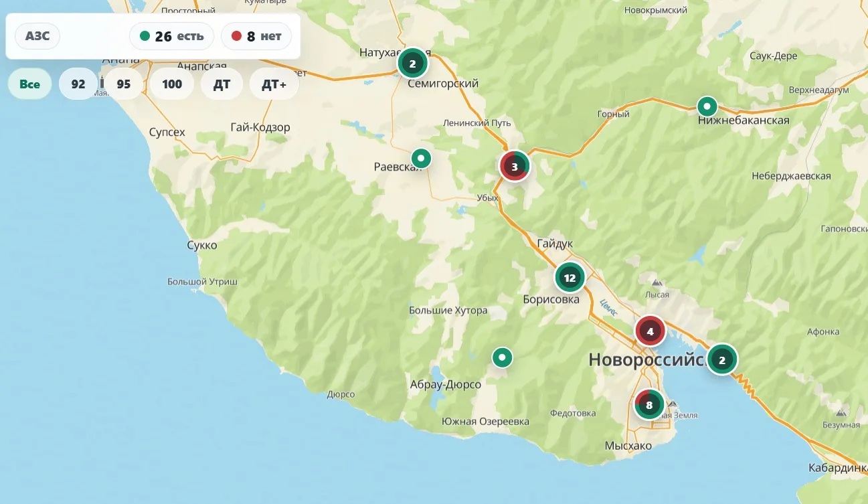Open the cluster marker with 12 stations near Борисовка

click(570, 278)
